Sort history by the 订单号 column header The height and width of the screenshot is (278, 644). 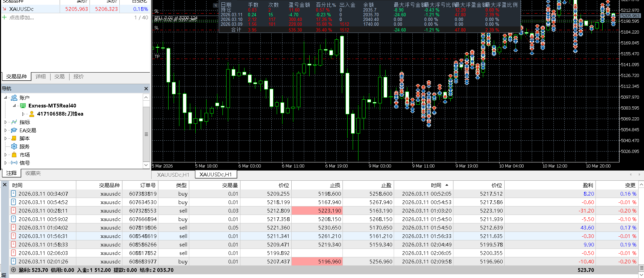tap(140, 185)
